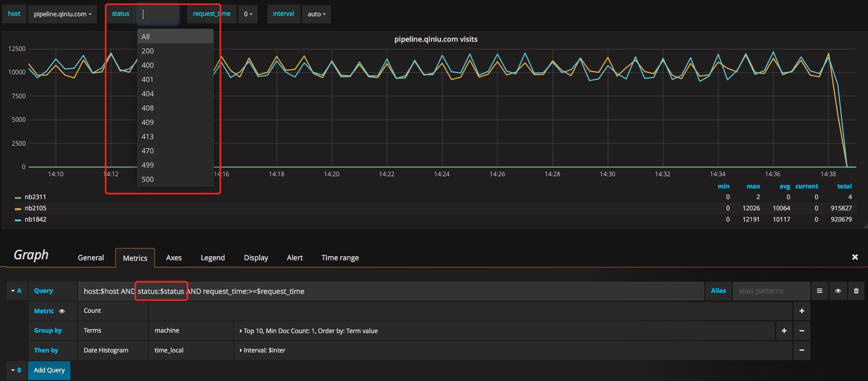This screenshot has width=868, height=381.
Task: Toggle query A visibility eye
Action: pyautogui.click(x=838, y=291)
